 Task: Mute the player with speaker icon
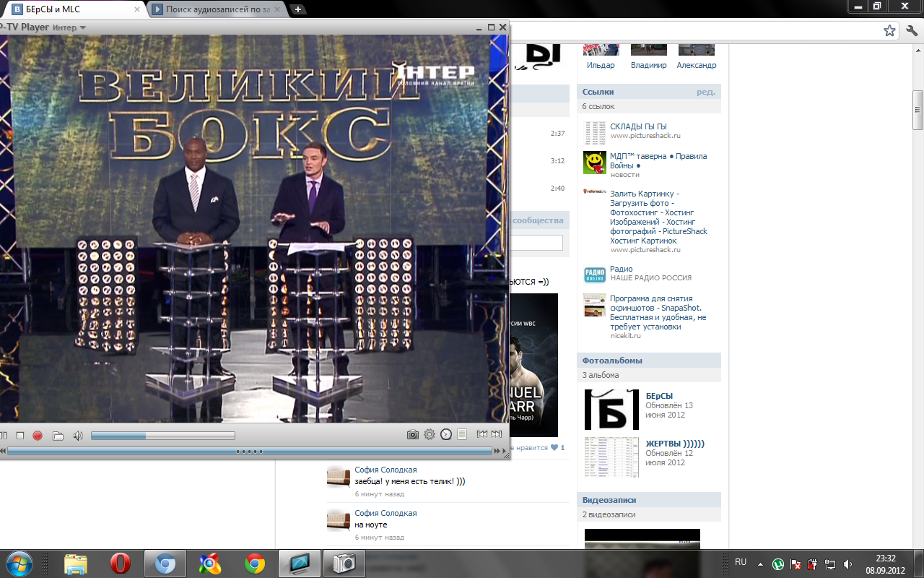tap(78, 436)
